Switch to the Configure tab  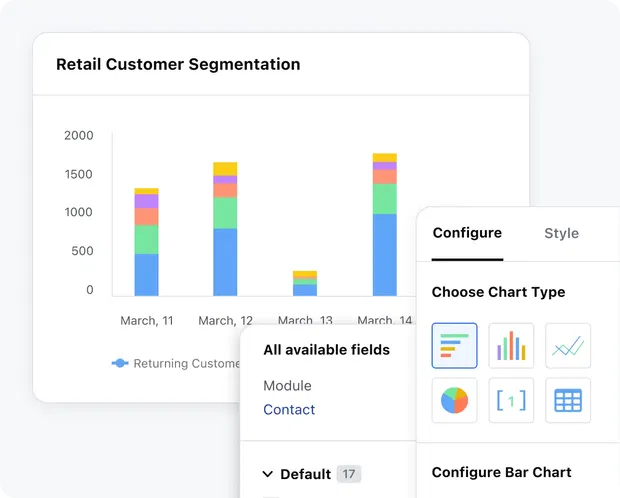(x=467, y=233)
